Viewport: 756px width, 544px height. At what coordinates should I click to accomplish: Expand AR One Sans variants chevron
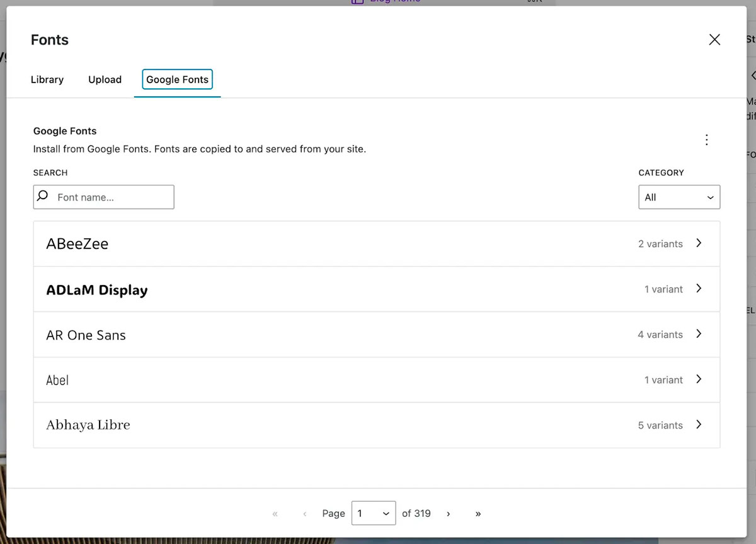[699, 334]
